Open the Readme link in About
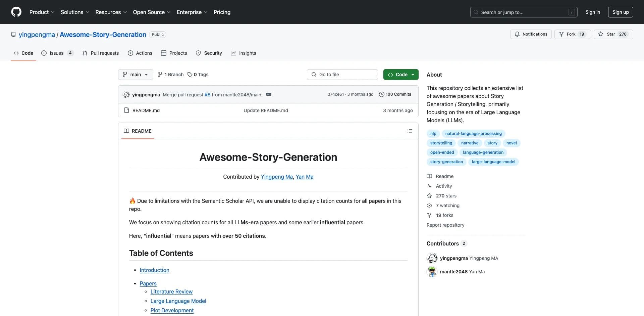 click(440, 176)
